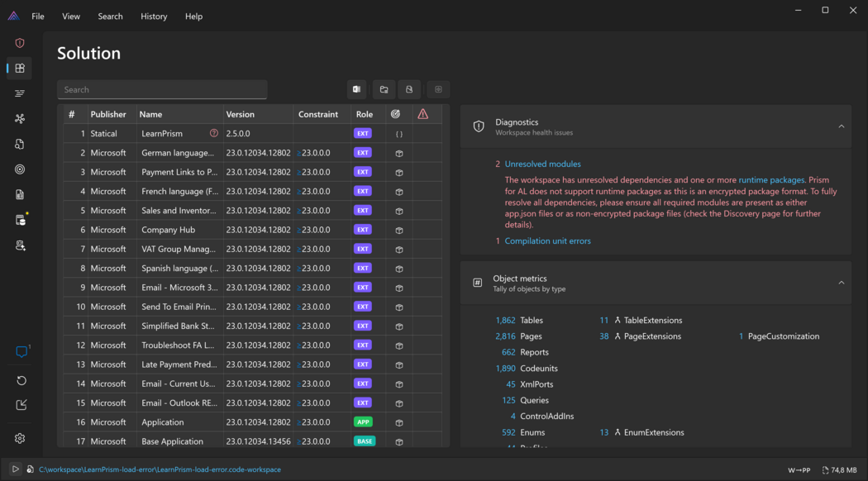Click the Object metrics hash icon
The width and height of the screenshot is (868, 481).
(x=477, y=283)
